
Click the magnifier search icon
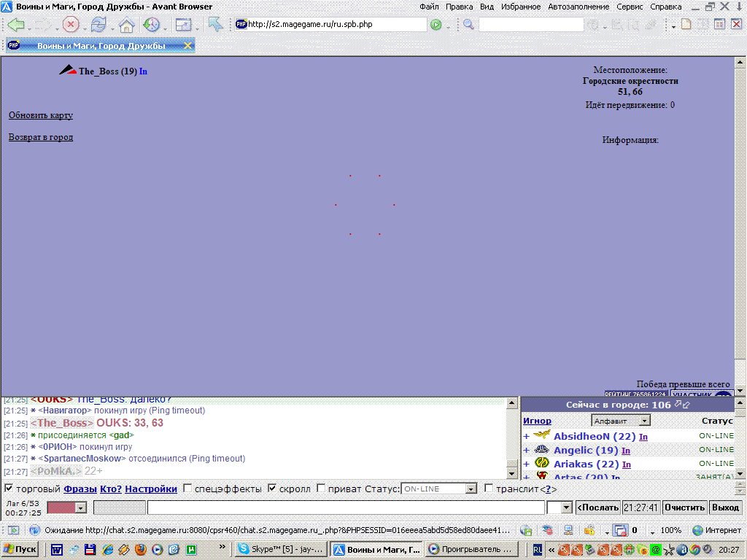pyautogui.click(x=468, y=24)
